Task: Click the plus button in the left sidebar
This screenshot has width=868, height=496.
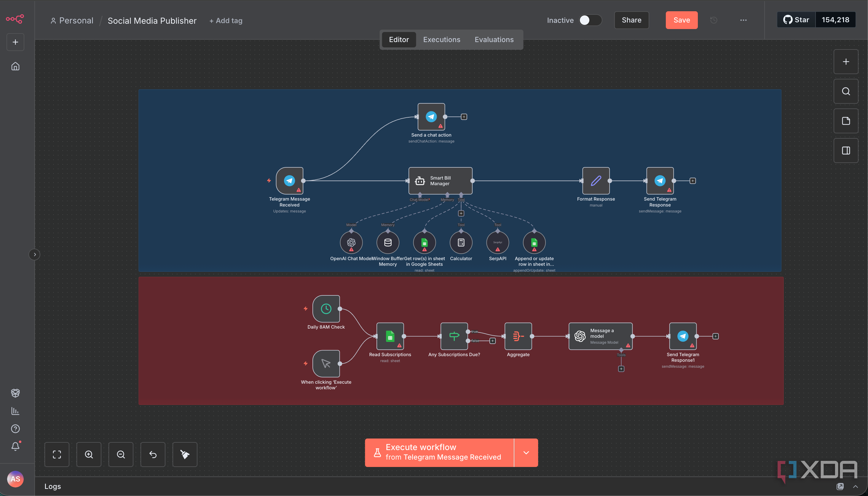Action: coord(15,42)
